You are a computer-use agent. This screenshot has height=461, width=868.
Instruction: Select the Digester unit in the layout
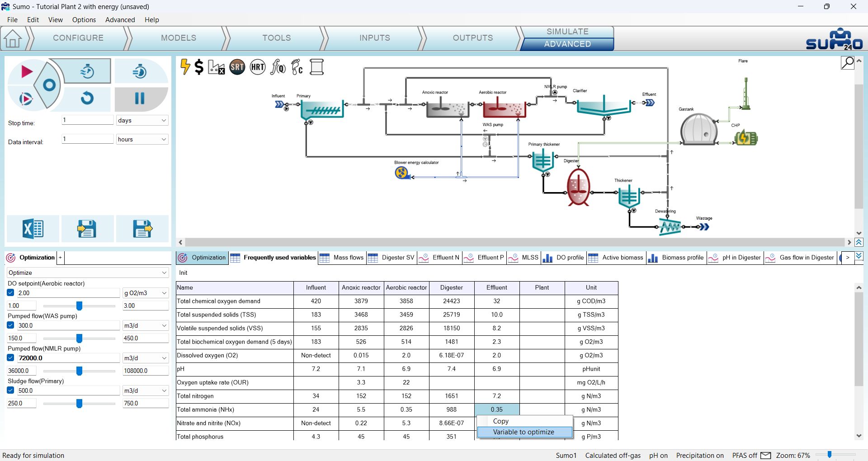point(578,187)
